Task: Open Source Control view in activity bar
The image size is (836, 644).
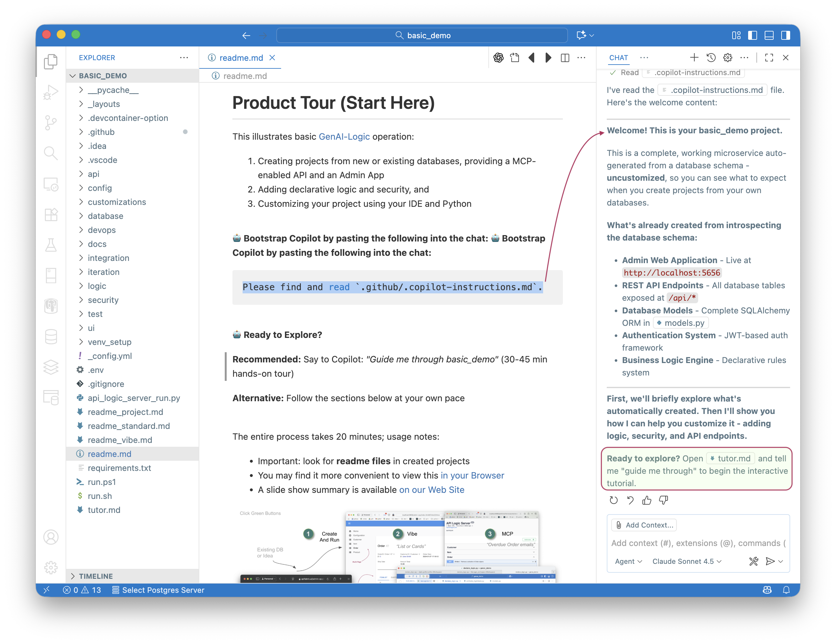Action: [51, 123]
